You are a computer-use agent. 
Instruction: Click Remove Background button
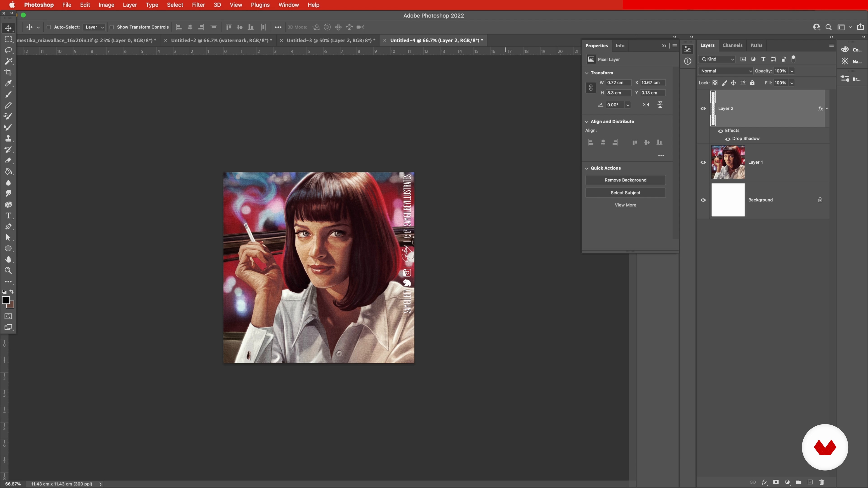coord(625,180)
